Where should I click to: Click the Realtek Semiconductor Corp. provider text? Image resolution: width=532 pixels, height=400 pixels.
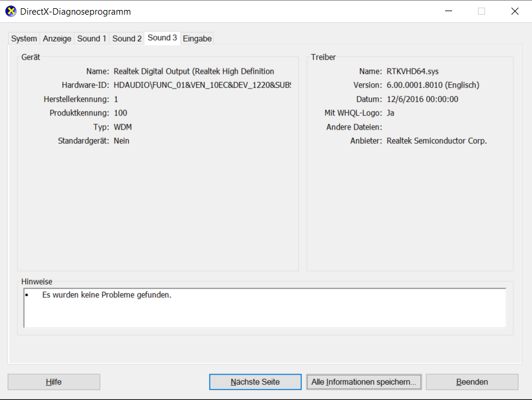[436, 141]
